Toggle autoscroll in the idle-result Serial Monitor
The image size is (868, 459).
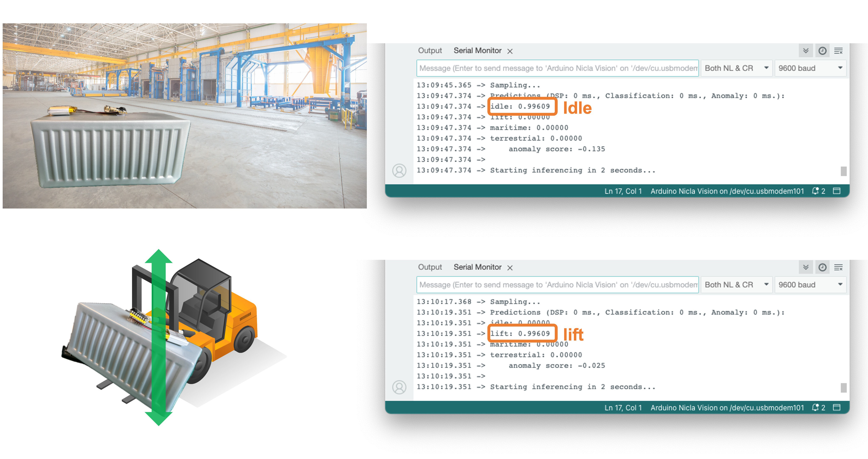pyautogui.click(x=806, y=51)
